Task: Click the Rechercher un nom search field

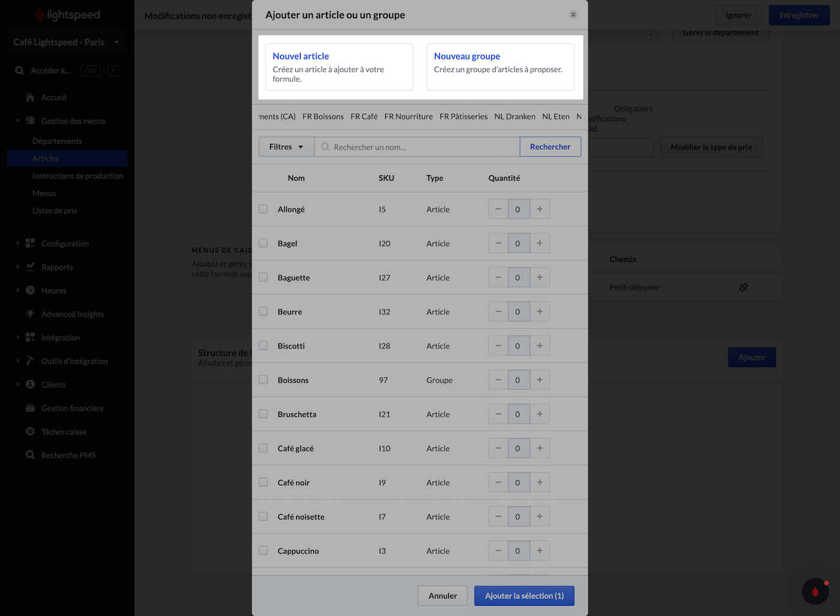Action: tap(420, 147)
